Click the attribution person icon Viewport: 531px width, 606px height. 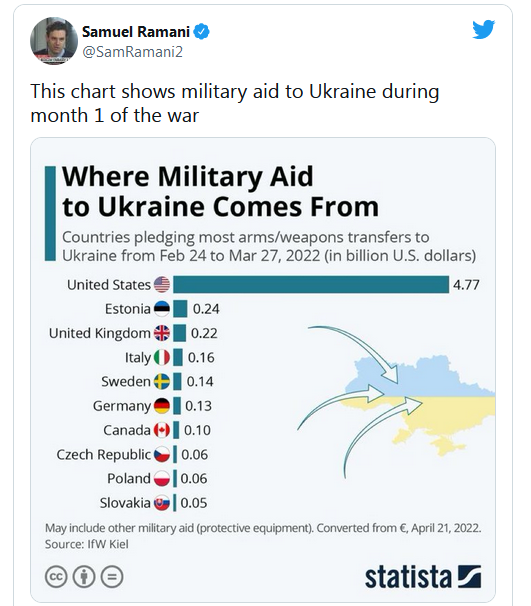pos(84,577)
